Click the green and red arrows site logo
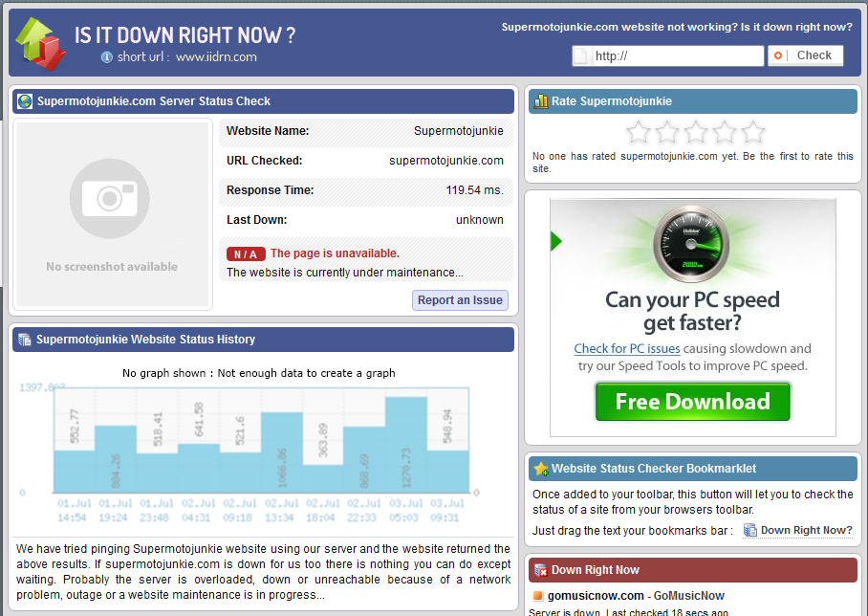 pyautogui.click(x=40, y=43)
